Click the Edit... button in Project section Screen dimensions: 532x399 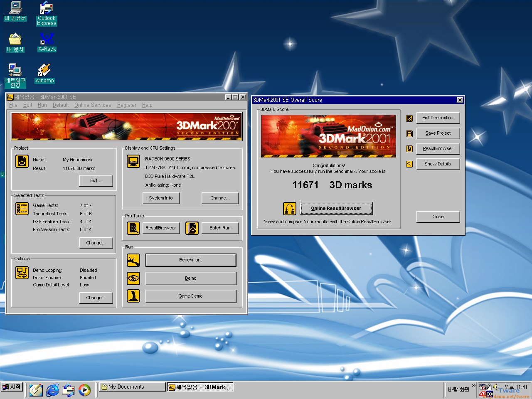pos(96,181)
